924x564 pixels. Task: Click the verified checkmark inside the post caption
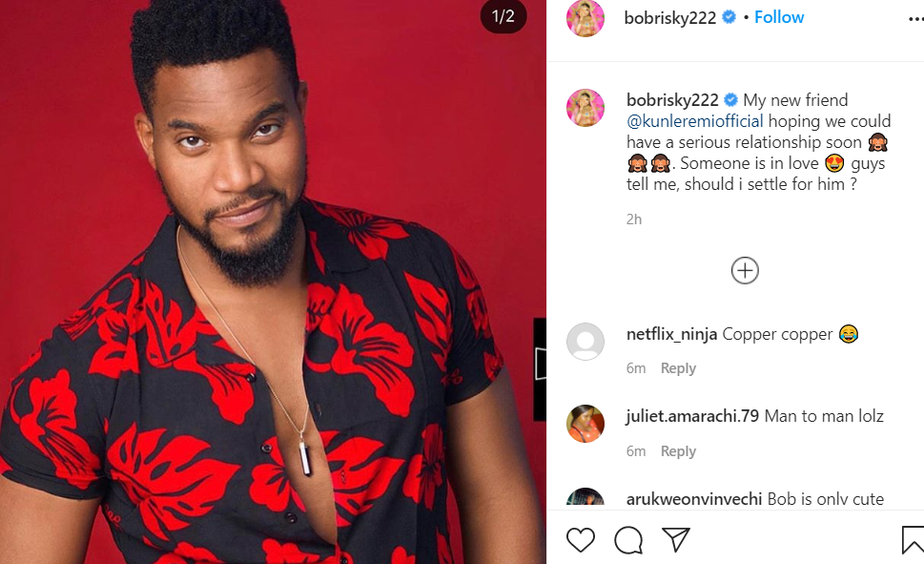731,99
